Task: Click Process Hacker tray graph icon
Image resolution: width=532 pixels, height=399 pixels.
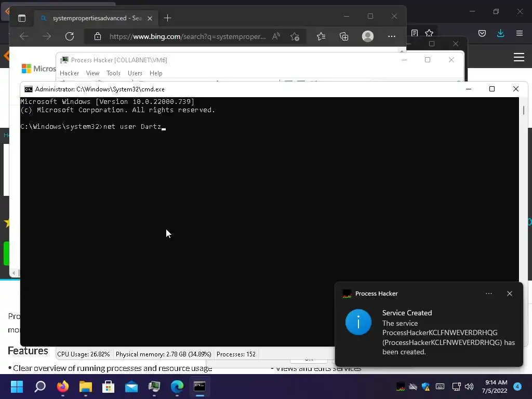Action: pos(401,387)
